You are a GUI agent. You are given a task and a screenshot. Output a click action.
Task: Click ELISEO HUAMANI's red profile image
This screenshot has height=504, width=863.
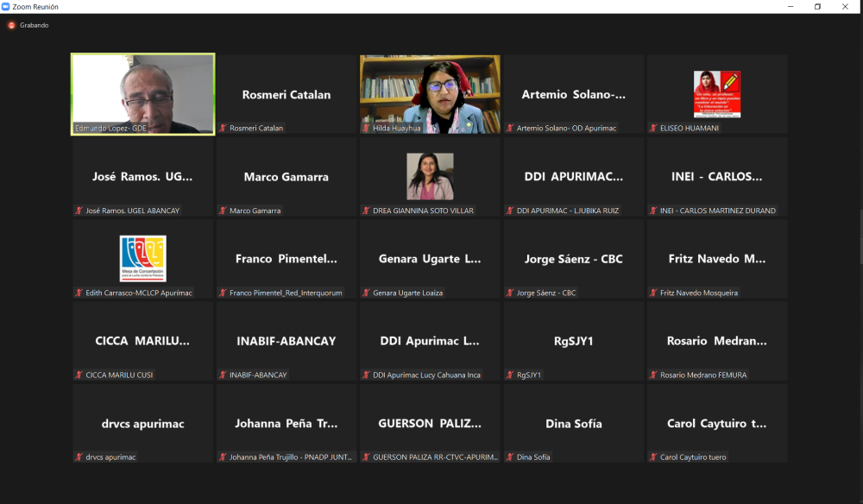[x=717, y=93]
